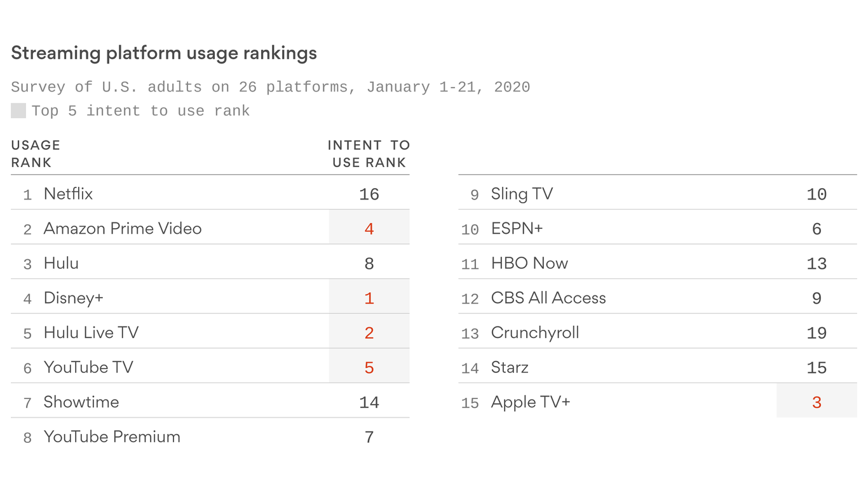Click the Crunchyroll row label

point(535,333)
